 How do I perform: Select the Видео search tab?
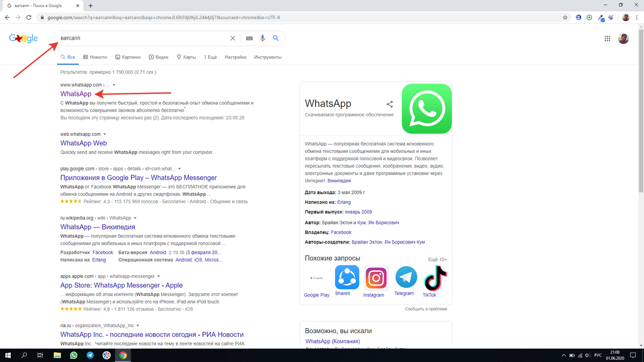(x=159, y=57)
